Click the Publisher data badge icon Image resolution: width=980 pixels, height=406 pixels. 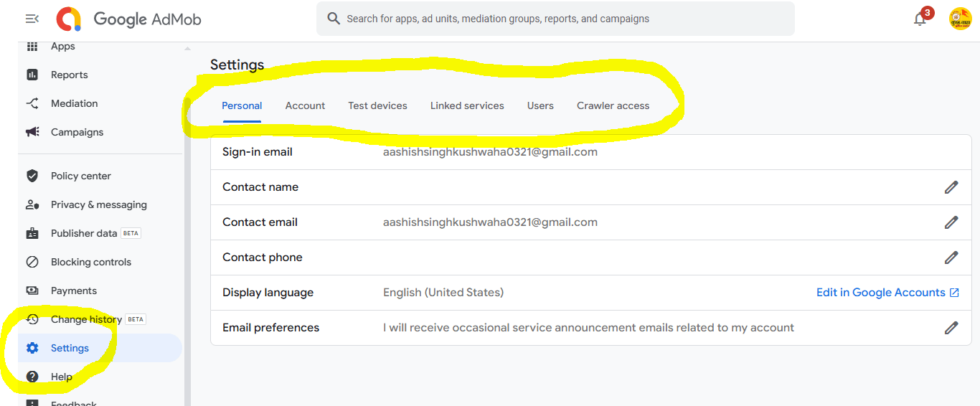point(32,233)
